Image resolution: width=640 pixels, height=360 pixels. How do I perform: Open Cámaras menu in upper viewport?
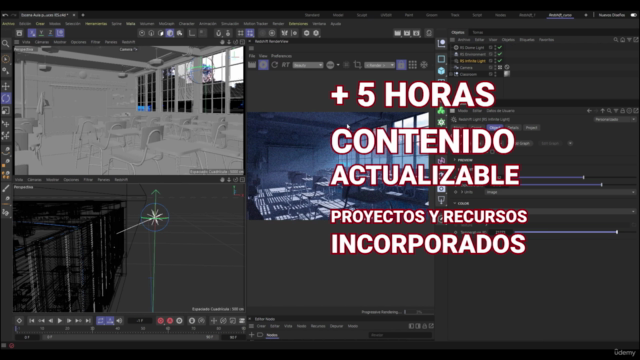42,42
